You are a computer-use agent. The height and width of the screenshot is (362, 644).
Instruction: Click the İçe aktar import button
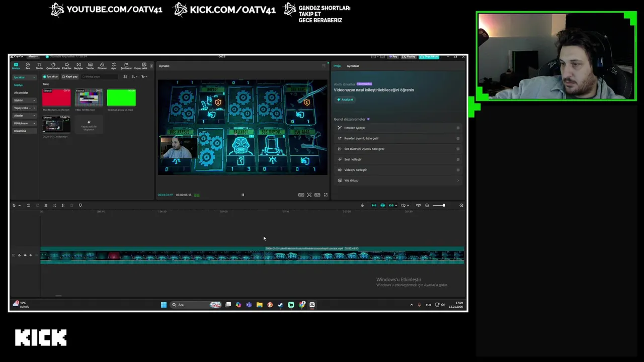click(50, 76)
